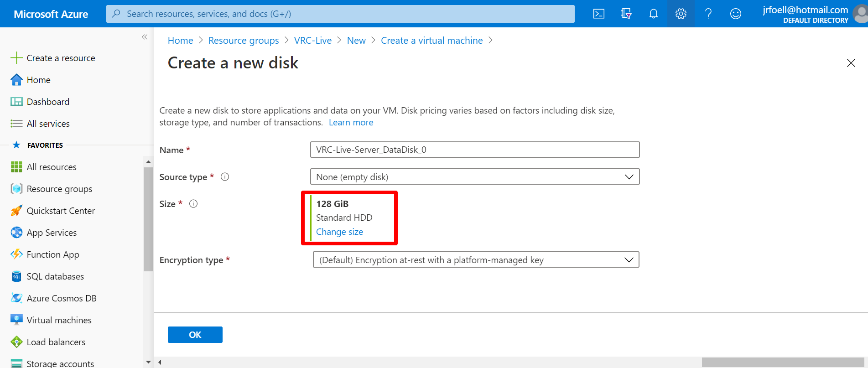Open Load balancers in the sidebar
868x368 pixels.
point(56,342)
